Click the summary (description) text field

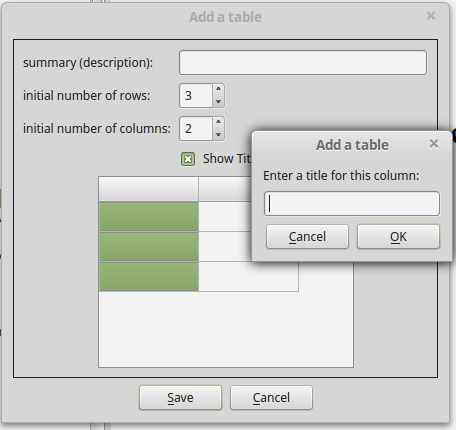(x=303, y=62)
